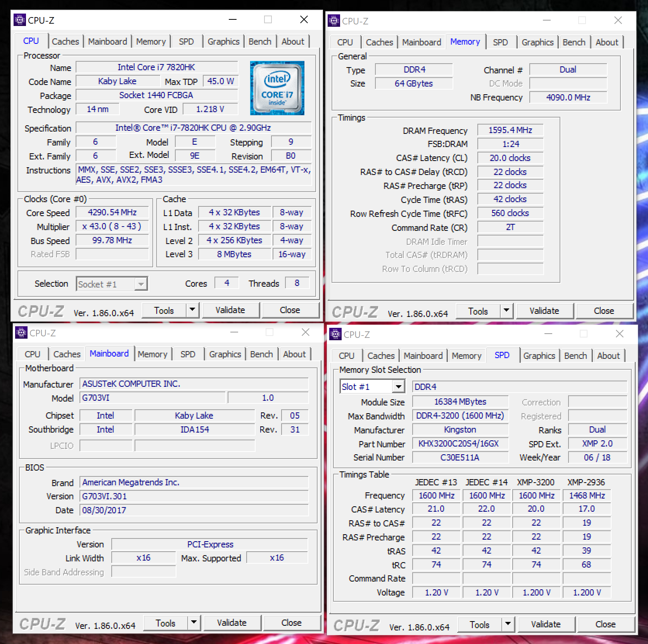The width and height of the screenshot is (648, 644).
Task: Click the Close button in the Memory-tab window
Action: (x=604, y=311)
